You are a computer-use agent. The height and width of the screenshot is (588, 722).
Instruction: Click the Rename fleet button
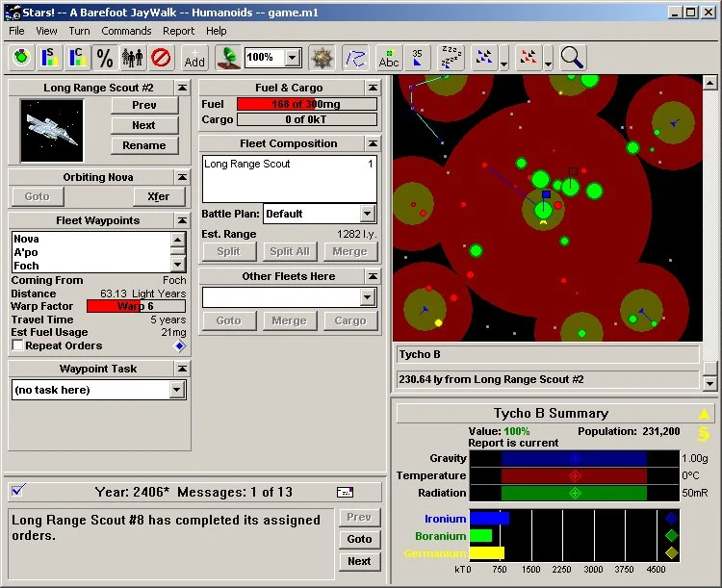click(x=144, y=145)
